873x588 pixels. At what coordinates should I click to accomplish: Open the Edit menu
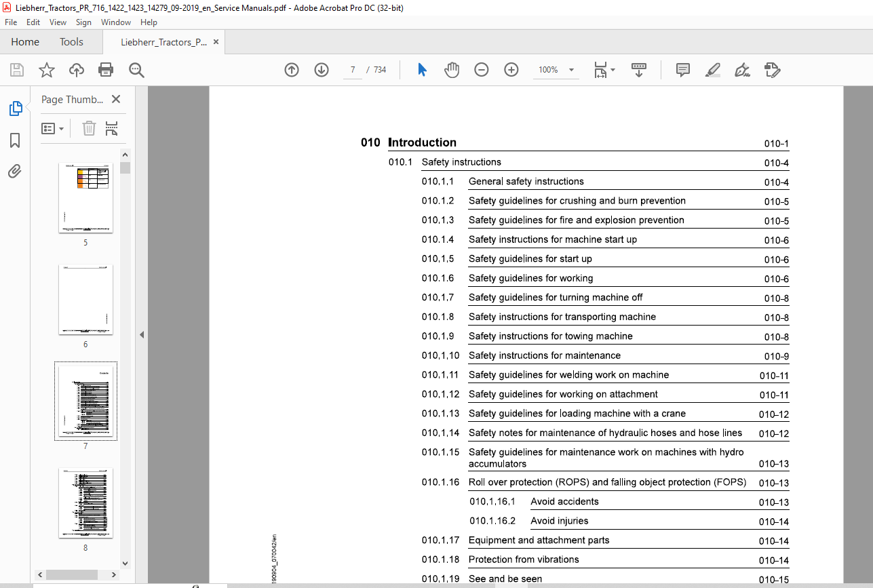[x=33, y=22]
